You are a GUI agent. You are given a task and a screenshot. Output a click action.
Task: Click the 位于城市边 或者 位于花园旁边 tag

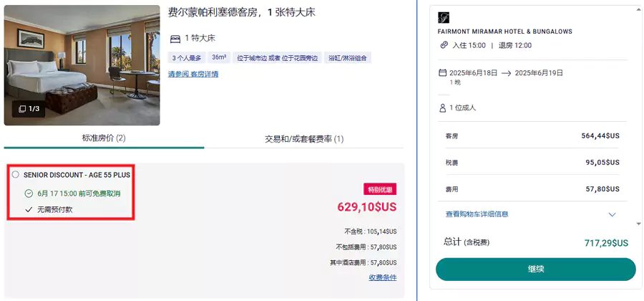tap(277, 58)
